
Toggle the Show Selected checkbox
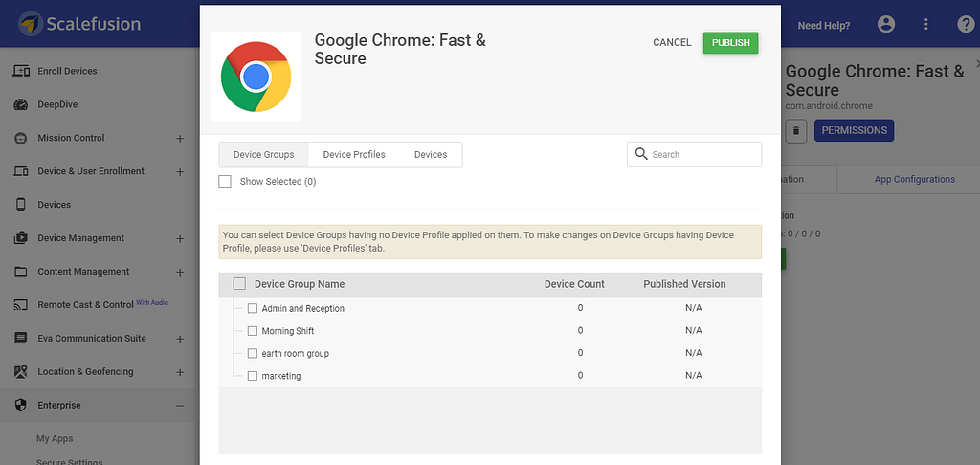[x=225, y=181]
